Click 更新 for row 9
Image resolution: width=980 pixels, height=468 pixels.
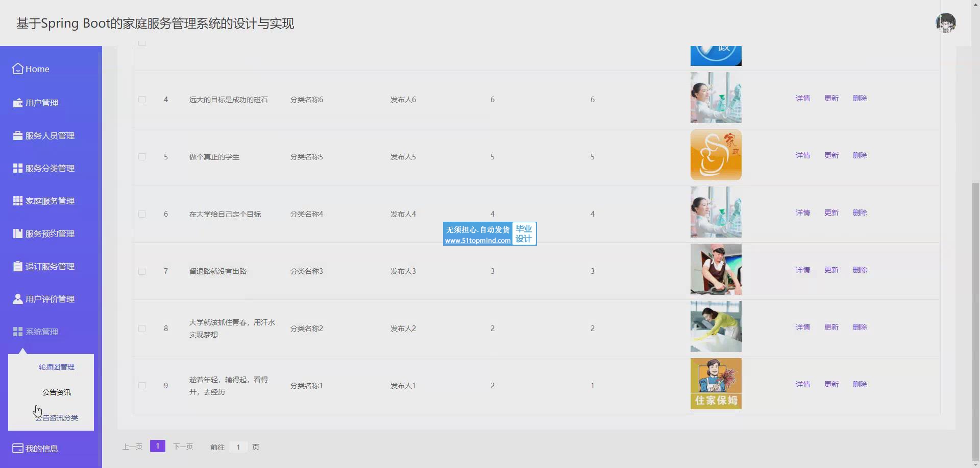coord(831,384)
